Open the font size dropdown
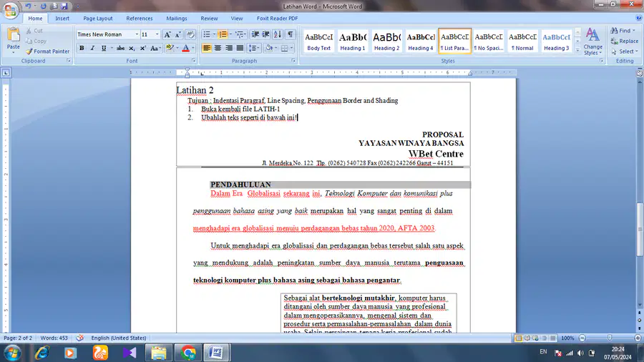Image resolution: width=644 pixels, height=362 pixels. coord(157,34)
